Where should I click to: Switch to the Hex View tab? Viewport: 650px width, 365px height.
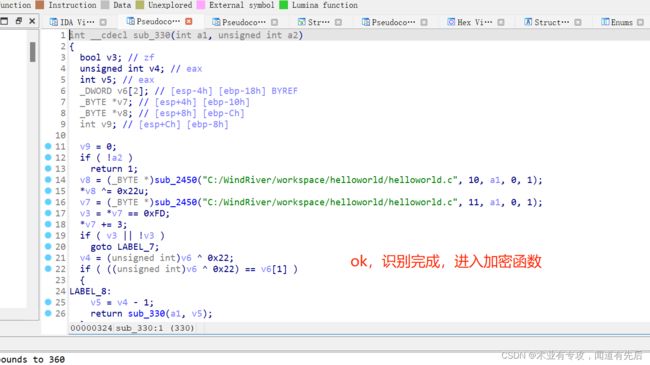point(475,22)
